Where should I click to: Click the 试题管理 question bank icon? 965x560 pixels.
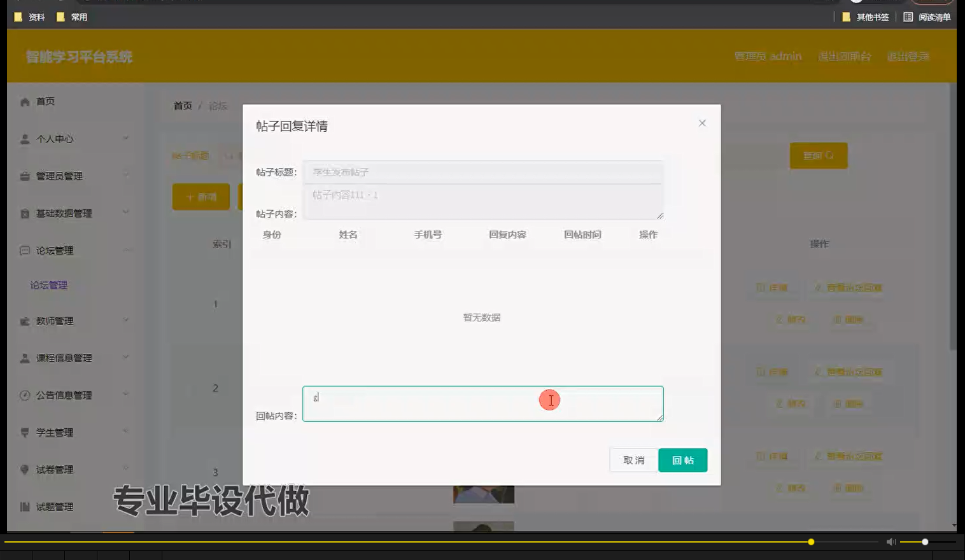(24, 506)
